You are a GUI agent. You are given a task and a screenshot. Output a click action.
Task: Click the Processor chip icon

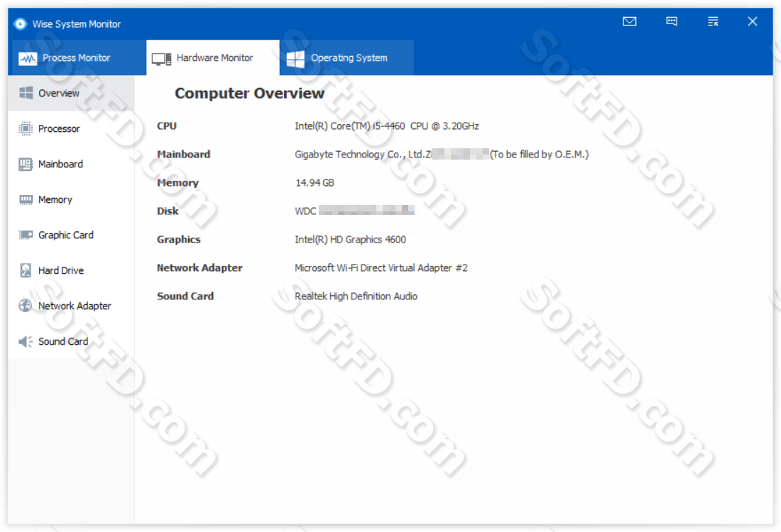click(26, 128)
